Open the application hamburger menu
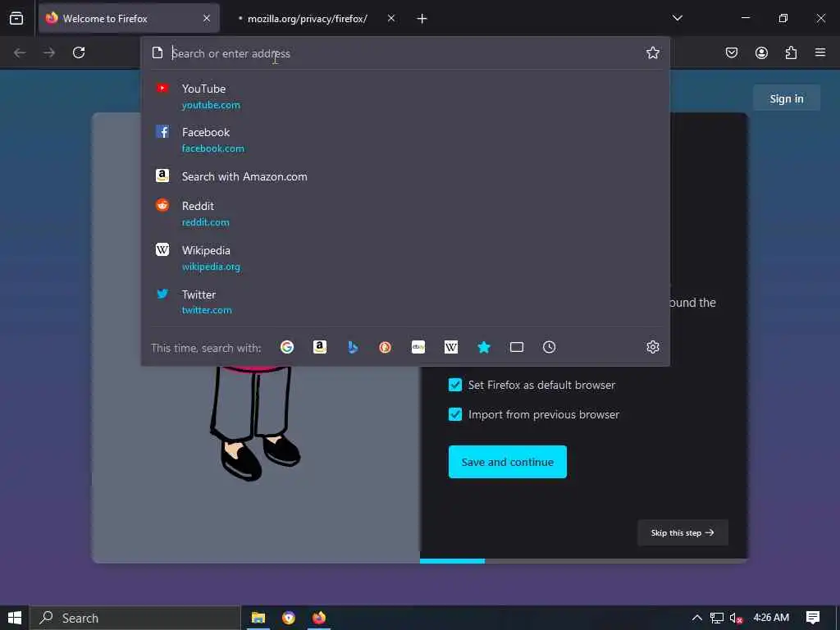This screenshot has width=840, height=630. pos(820,52)
